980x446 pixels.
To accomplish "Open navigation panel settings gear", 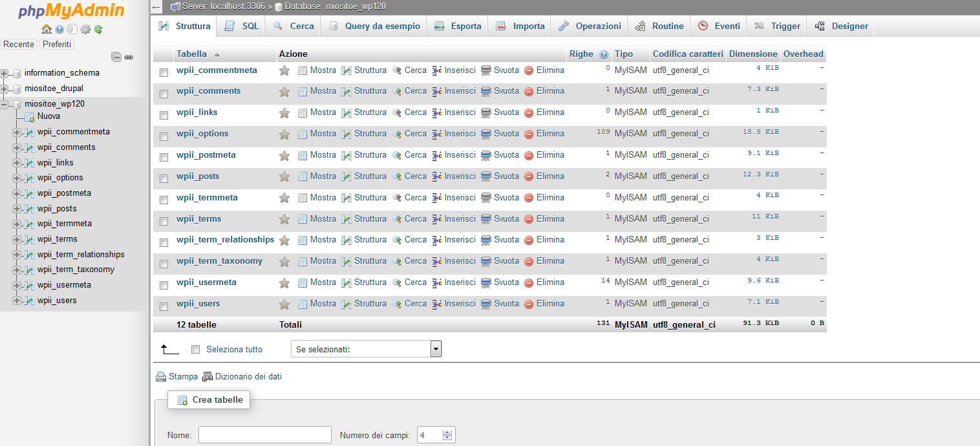I will pos(85,29).
